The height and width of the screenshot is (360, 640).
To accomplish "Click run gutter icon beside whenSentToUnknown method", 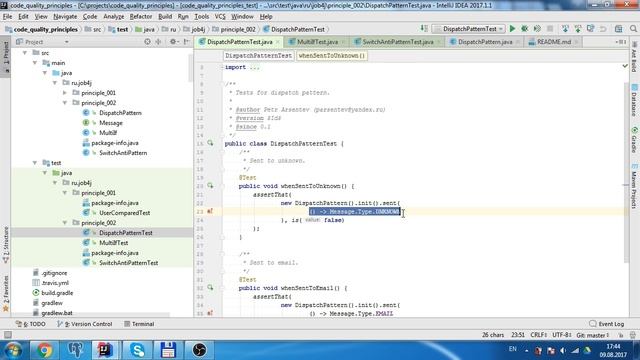I will coord(210,186).
